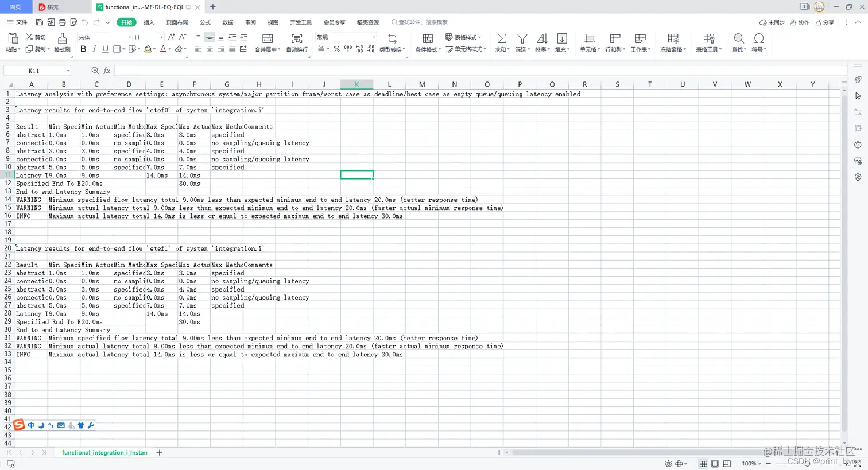Open the View (视图) tab
This screenshot has height=470, width=868.
[273, 22]
